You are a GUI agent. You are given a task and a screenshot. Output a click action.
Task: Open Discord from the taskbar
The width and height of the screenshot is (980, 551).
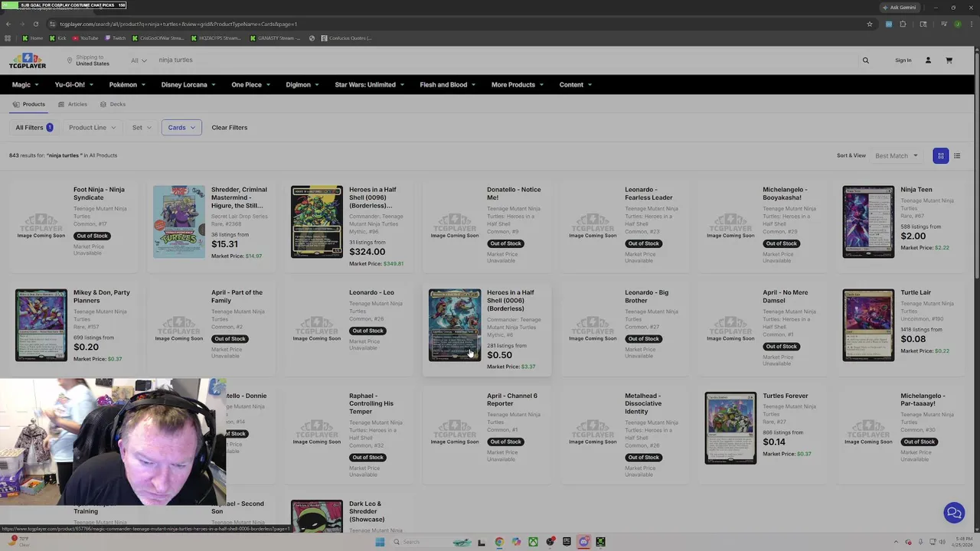(583, 542)
